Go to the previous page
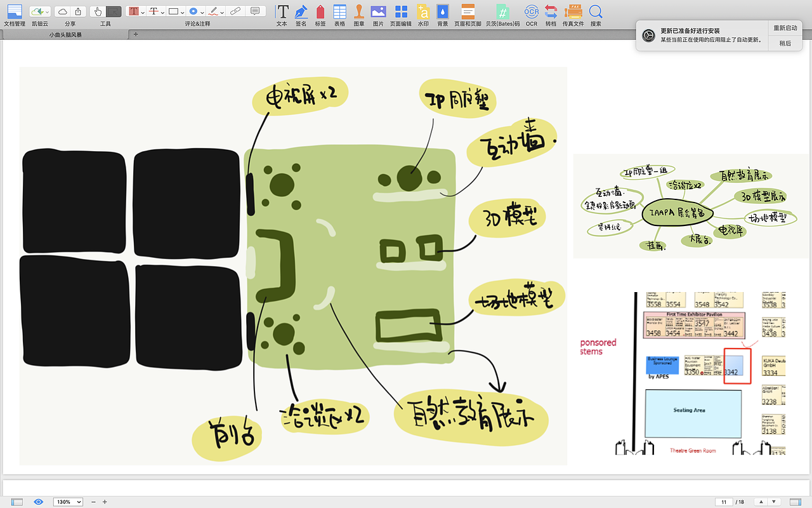The height and width of the screenshot is (508, 812). click(x=762, y=502)
